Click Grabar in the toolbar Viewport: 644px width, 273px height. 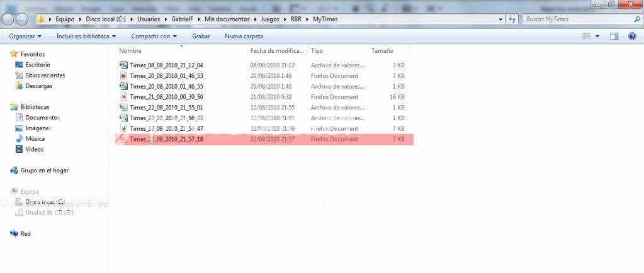(x=201, y=36)
